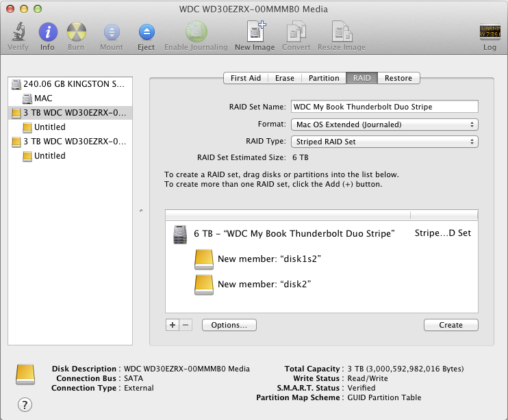Screen dimensions: 508x420
Task: Click the 6 TB estimated size value
Action: (301, 157)
